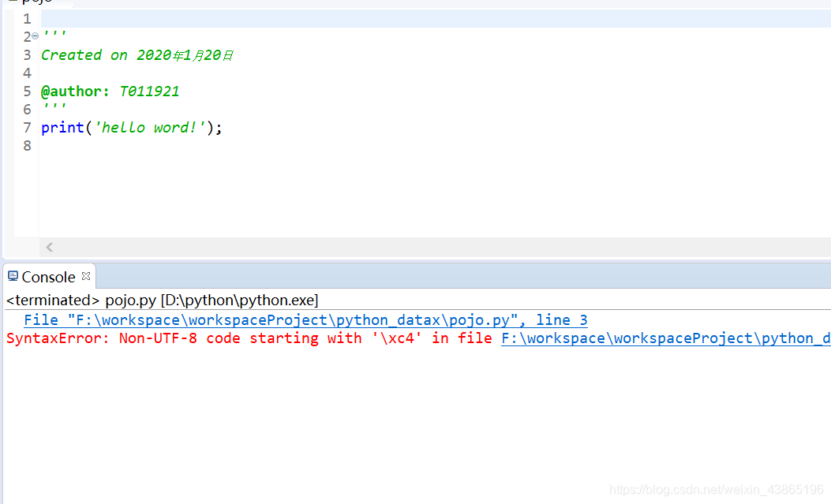The image size is (831, 504).
Task: Open the file path link in SyntaxError message
Action: coord(665,338)
